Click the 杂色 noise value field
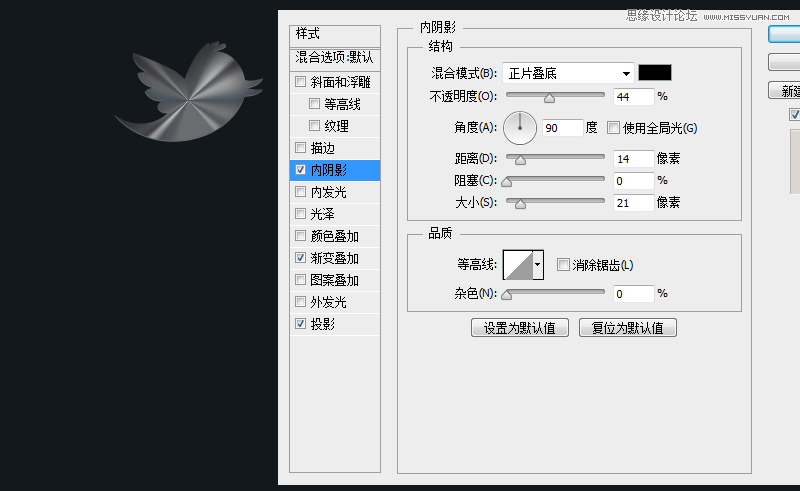This screenshot has width=800, height=491. coord(633,293)
